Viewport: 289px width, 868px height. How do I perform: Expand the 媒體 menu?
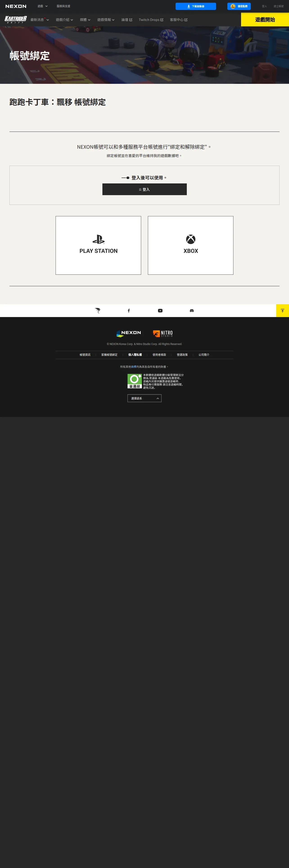tap(85, 20)
